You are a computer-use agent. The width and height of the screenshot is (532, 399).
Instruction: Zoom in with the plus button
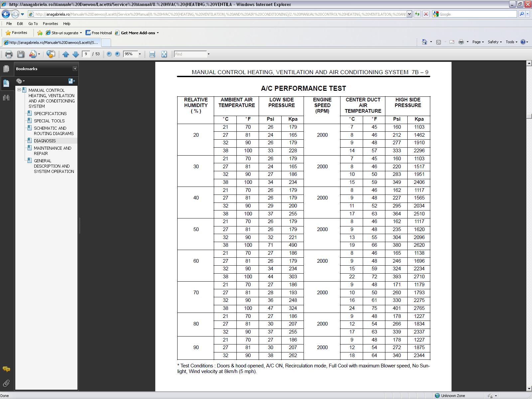(117, 54)
